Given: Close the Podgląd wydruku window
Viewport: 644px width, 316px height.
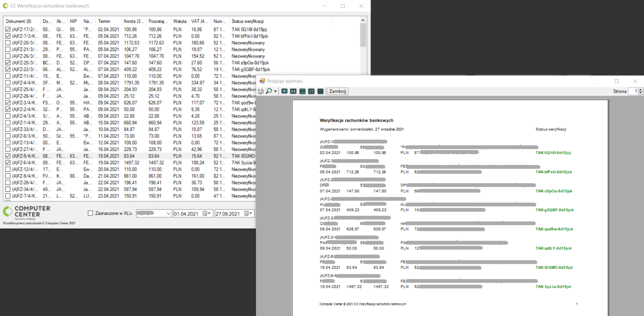Looking at the screenshot, I should [635, 81].
